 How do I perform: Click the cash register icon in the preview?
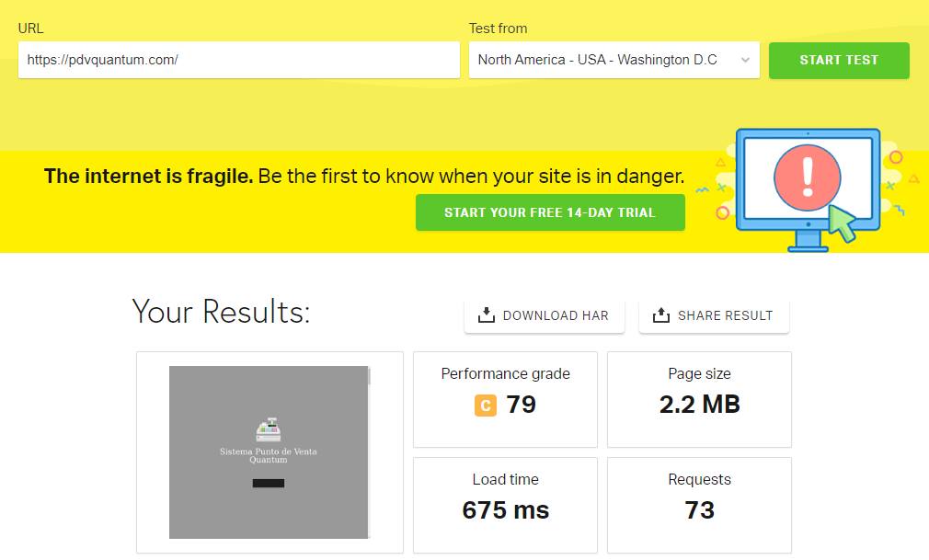(268, 430)
